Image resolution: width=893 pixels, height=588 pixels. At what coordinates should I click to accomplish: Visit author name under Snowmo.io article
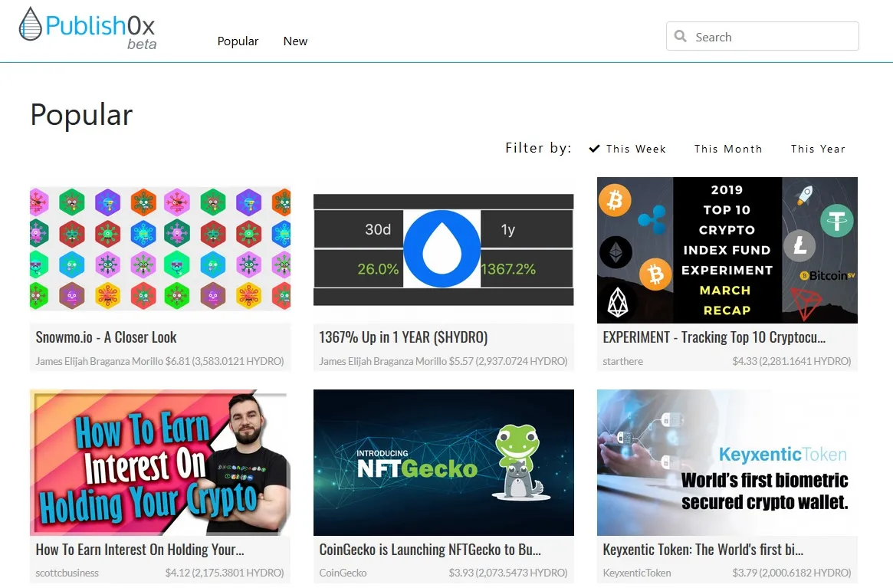tap(99, 361)
